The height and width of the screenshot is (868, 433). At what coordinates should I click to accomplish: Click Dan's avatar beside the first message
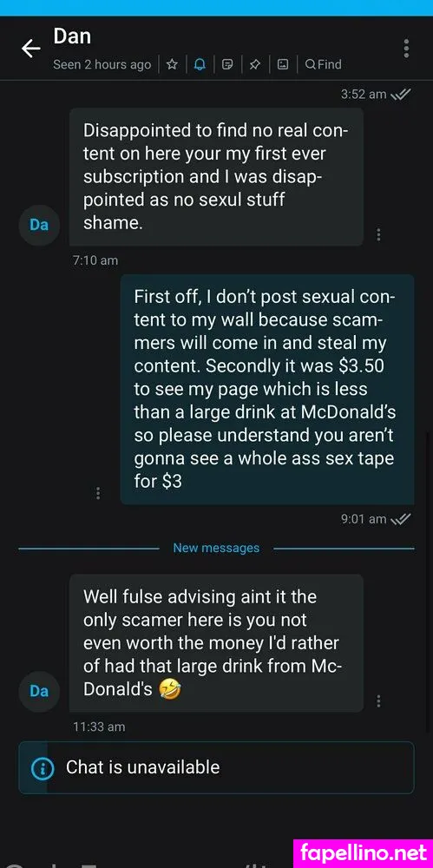(39, 226)
